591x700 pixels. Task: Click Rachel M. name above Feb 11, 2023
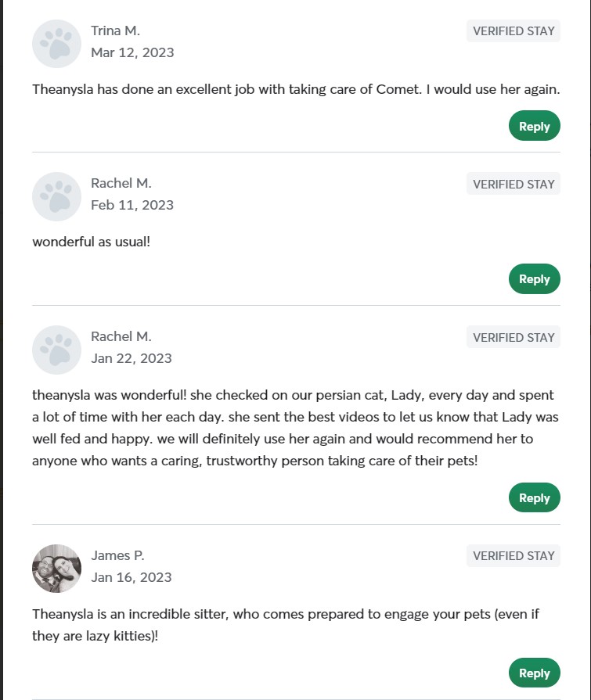[121, 183]
